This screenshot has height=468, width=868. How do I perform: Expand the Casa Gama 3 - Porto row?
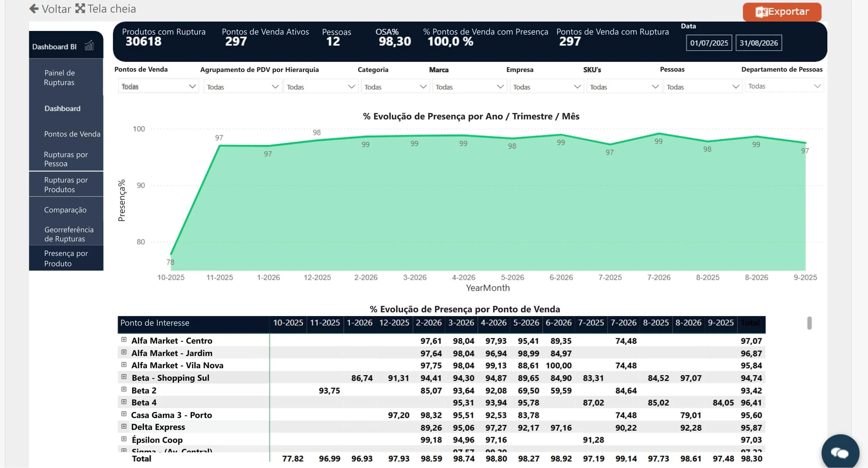click(x=124, y=414)
